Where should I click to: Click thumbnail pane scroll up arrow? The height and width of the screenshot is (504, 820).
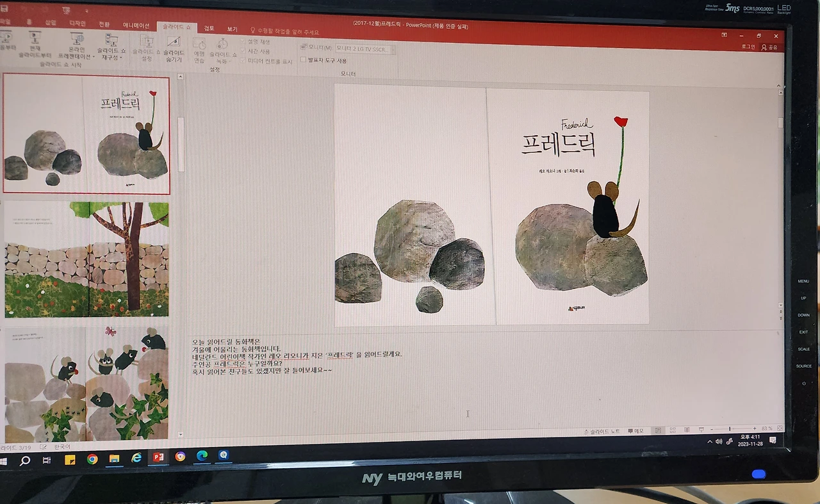click(x=180, y=77)
